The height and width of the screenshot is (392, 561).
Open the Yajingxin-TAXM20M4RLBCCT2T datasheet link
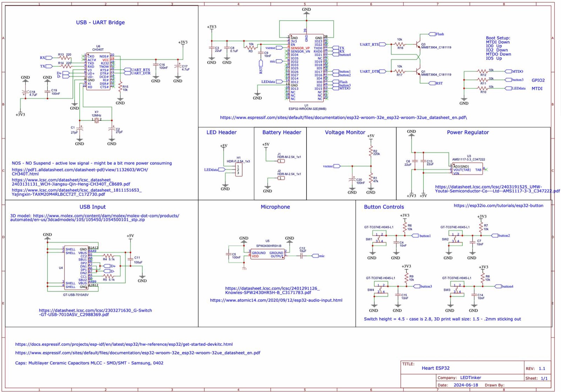pos(76,192)
